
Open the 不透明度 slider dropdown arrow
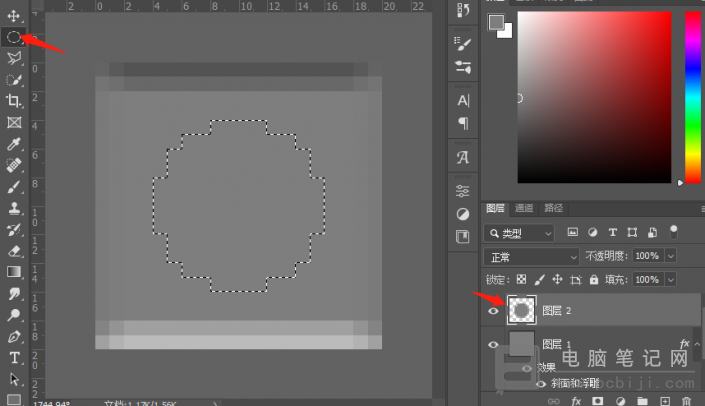coord(671,256)
